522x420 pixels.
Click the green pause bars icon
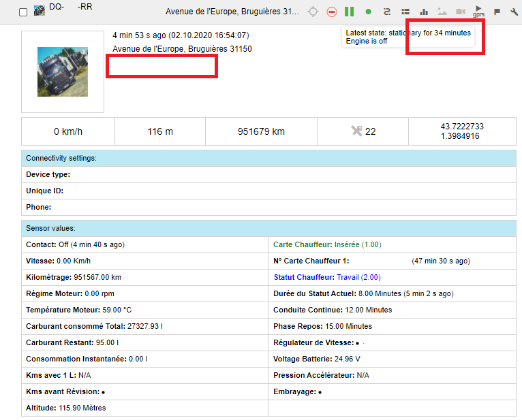[349, 12]
